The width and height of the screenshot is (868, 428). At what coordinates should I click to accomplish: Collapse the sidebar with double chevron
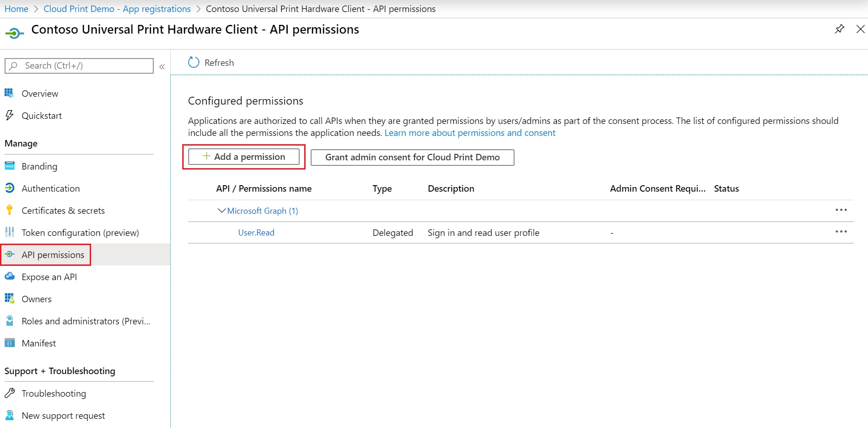(x=162, y=66)
